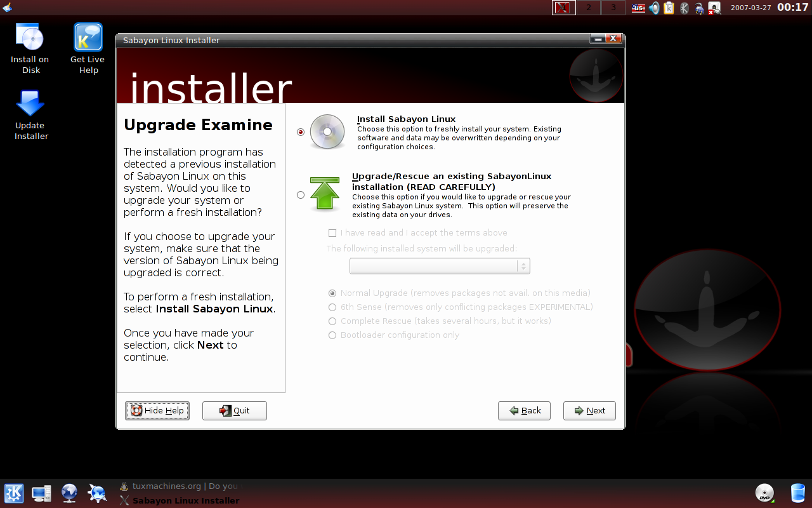Choose the 6th Sense radio option
The height and width of the screenshot is (508, 812).
[332, 307]
